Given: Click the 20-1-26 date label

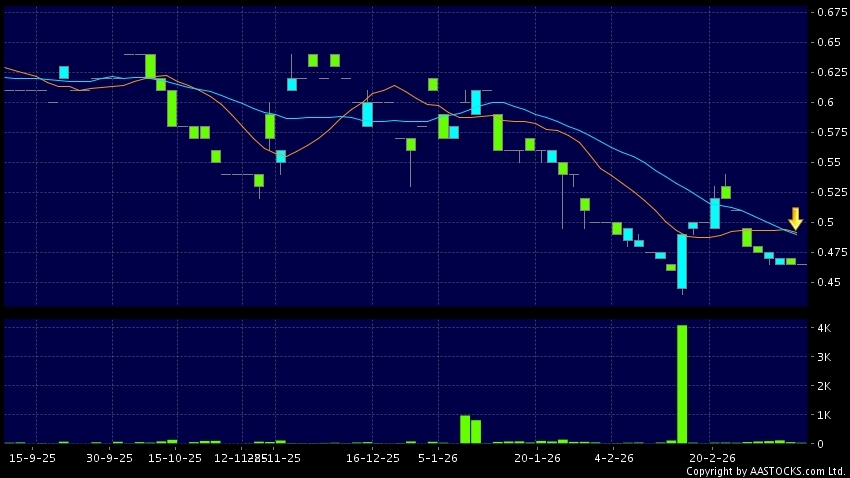Looking at the screenshot, I should pos(537,457).
